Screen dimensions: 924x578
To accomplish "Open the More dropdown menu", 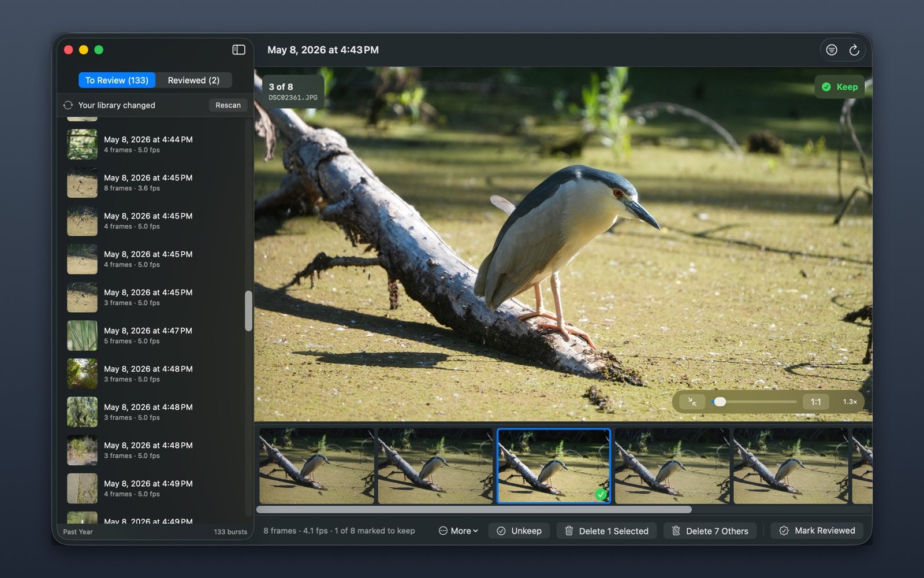I will click(459, 531).
